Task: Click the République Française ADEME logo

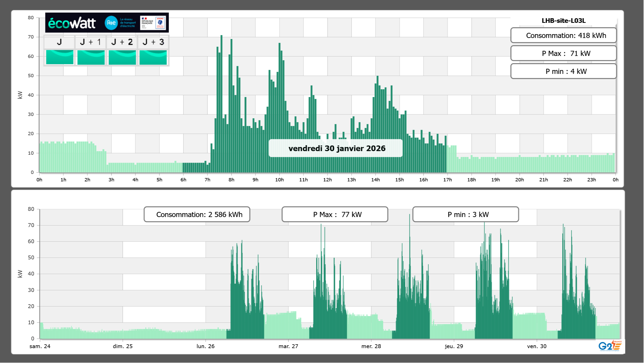Action: coord(153,23)
